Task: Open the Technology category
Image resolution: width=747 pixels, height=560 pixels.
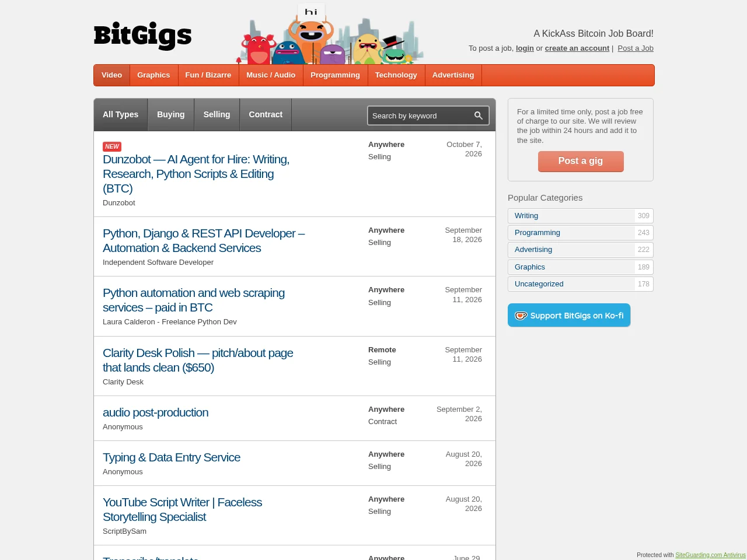Action: coord(396,75)
